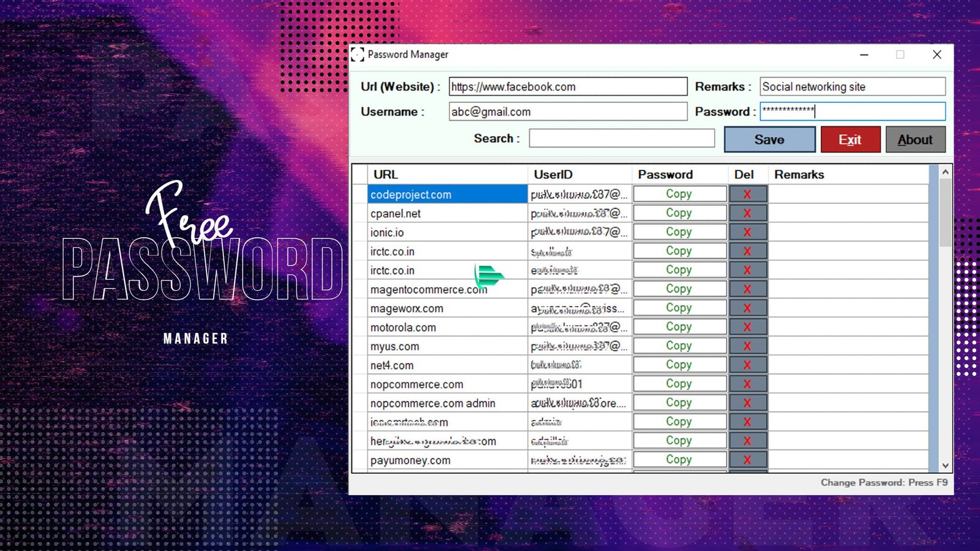980x551 pixels.
Task: Click the Password Manager window title icon
Action: point(358,54)
